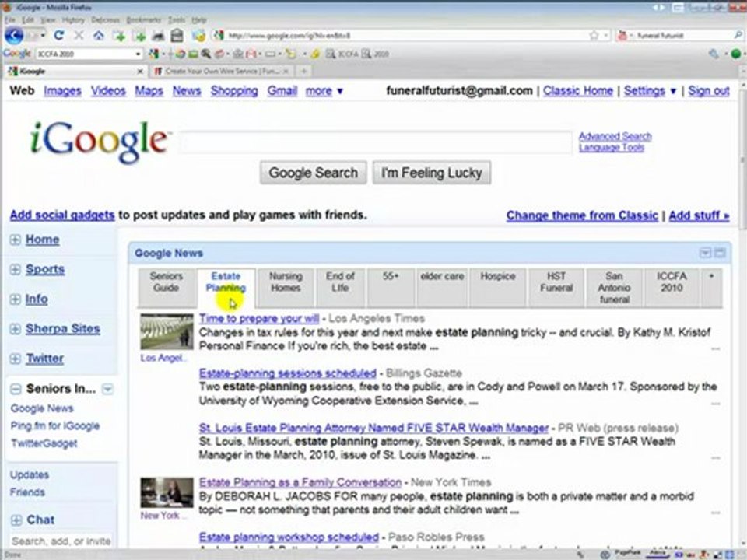Expand the Sherpa Sites plus icon
Screen dimensions: 747x560
pyautogui.click(x=16, y=329)
